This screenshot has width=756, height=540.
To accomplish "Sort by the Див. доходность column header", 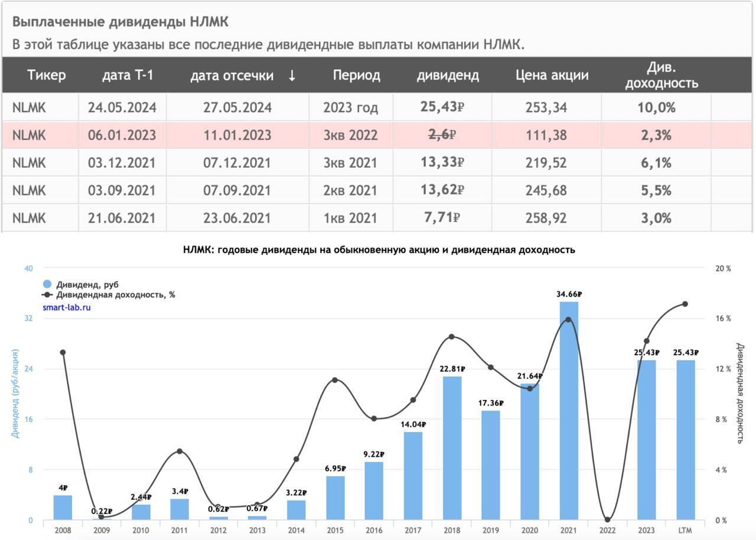I will [661, 76].
